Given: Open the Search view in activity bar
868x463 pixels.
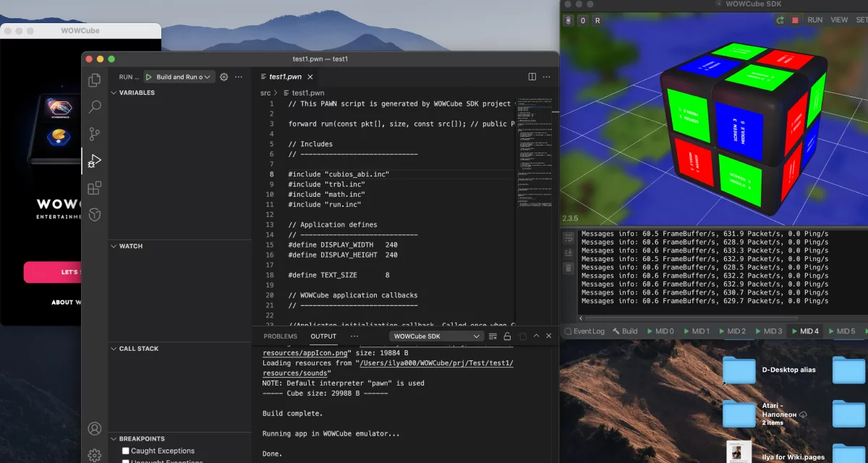Looking at the screenshot, I should 95,107.
